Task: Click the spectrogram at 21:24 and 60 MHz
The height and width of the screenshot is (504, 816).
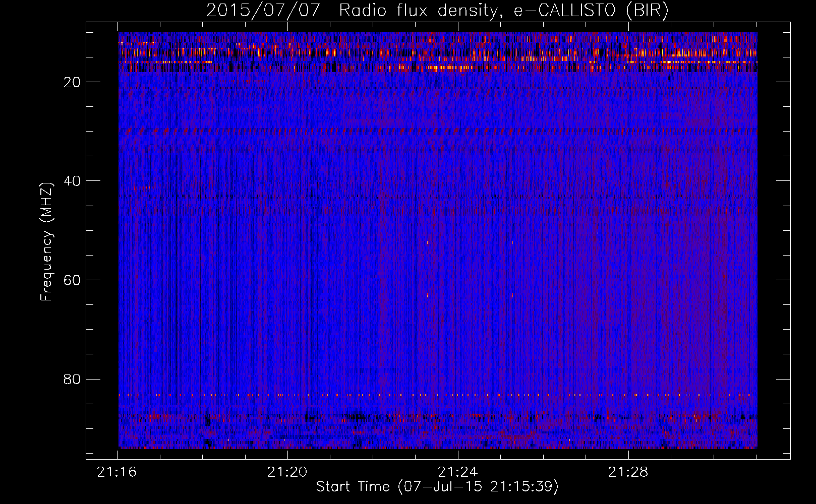Action: coord(458,280)
